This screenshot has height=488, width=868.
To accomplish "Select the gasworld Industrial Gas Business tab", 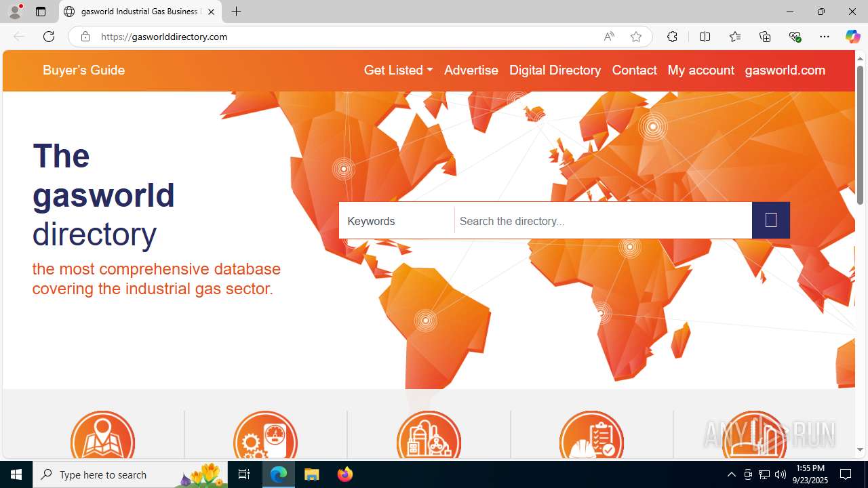I will 140,12.
